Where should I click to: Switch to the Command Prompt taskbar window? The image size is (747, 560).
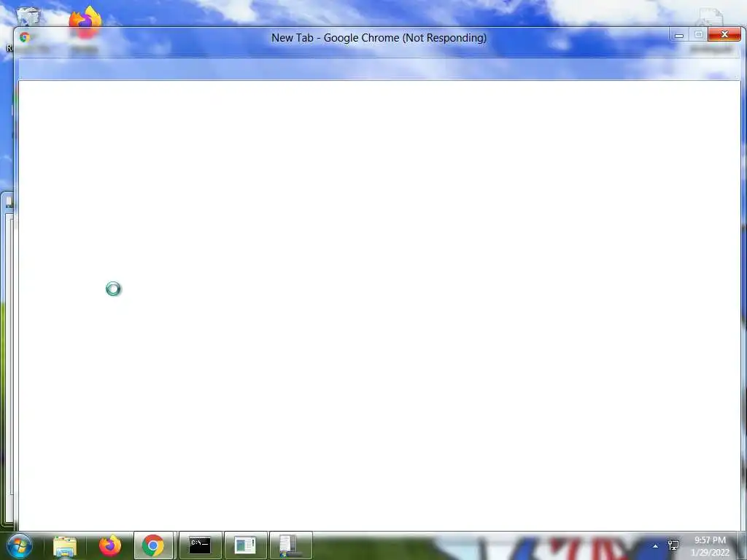click(x=200, y=545)
